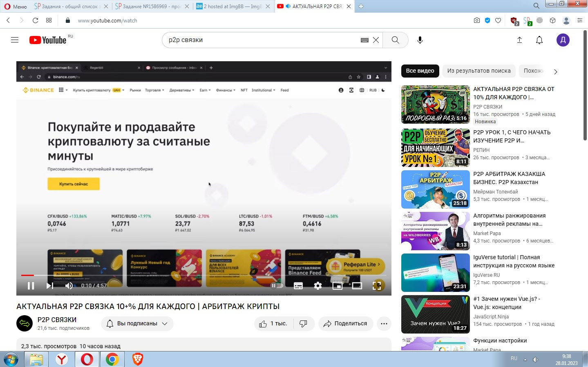
Task: Open the upload/create video icon
Action: point(519,40)
